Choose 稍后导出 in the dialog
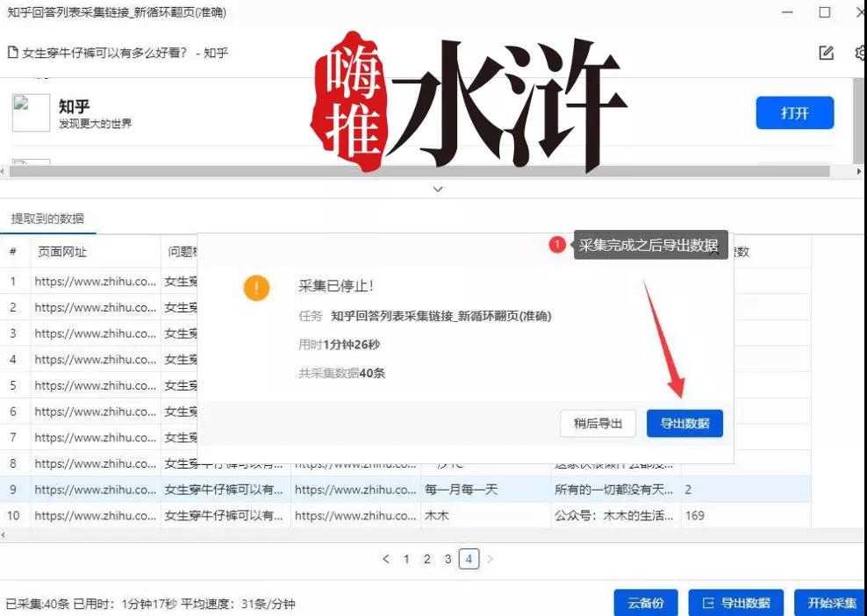The image size is (867, 616). pyautogui.click(x=598, y=424)
